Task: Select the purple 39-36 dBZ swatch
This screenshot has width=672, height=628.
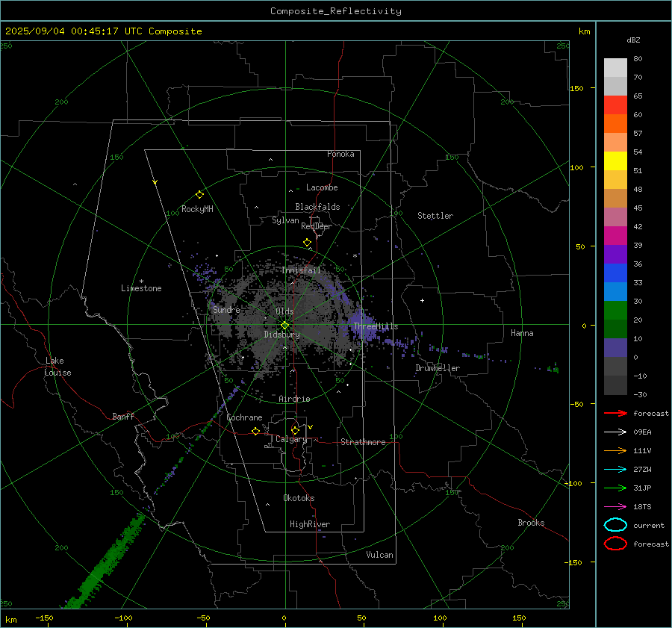Action: tap(615, 255)
